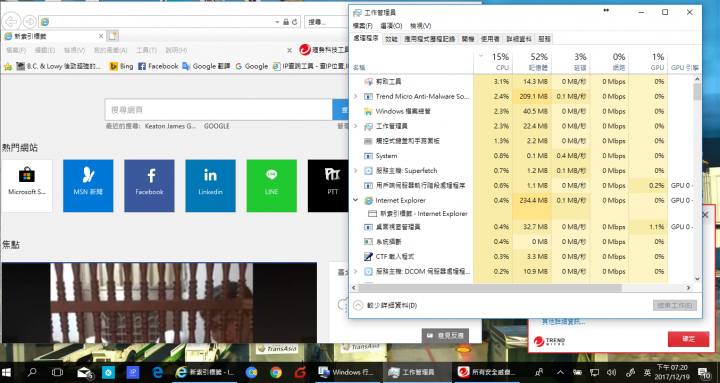
Task: Show hidden system tray icons chevron
Action: [560, 372]
